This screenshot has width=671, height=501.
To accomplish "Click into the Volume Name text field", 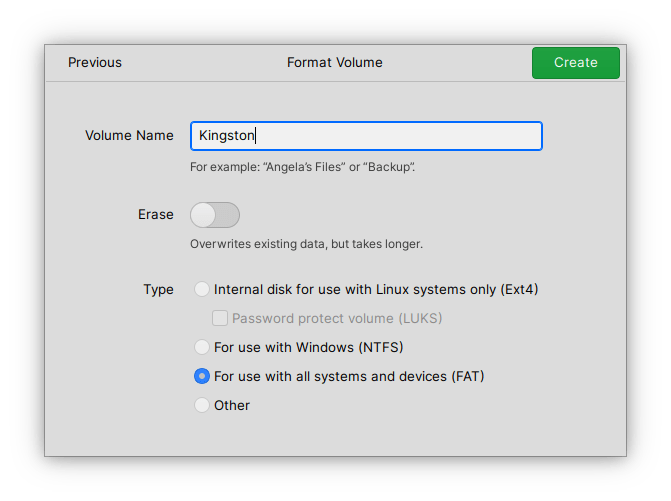I will 366,136.
